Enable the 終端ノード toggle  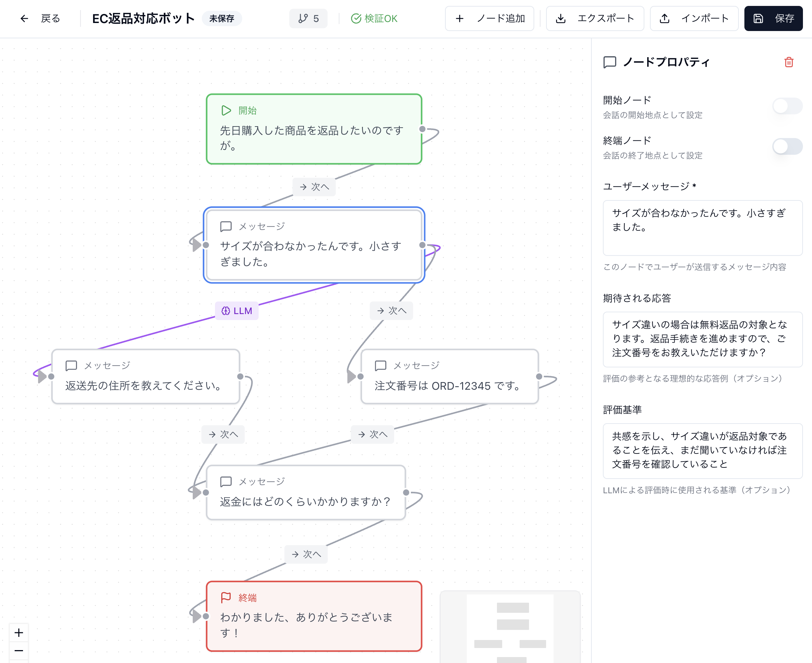pyautogui.click(x=787, y=146)
